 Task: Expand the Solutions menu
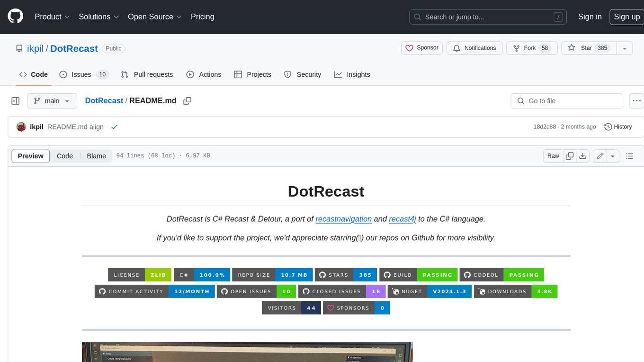(99, 17)
